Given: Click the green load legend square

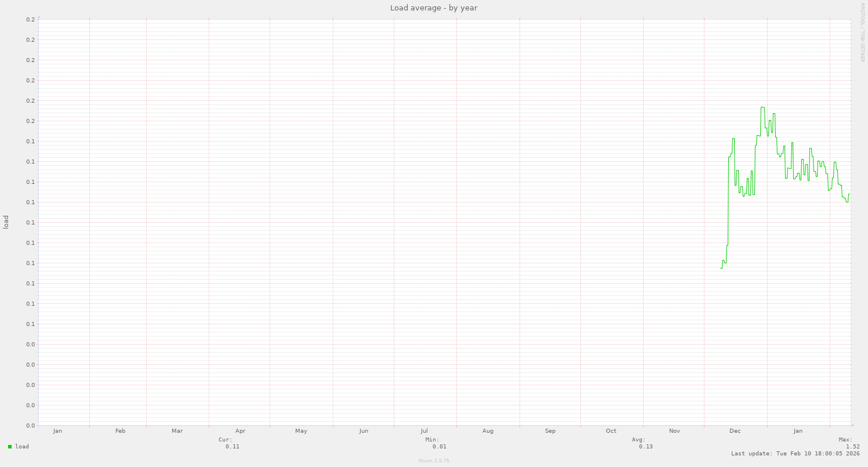Looking at the screenshot, I should coord(10,447).
